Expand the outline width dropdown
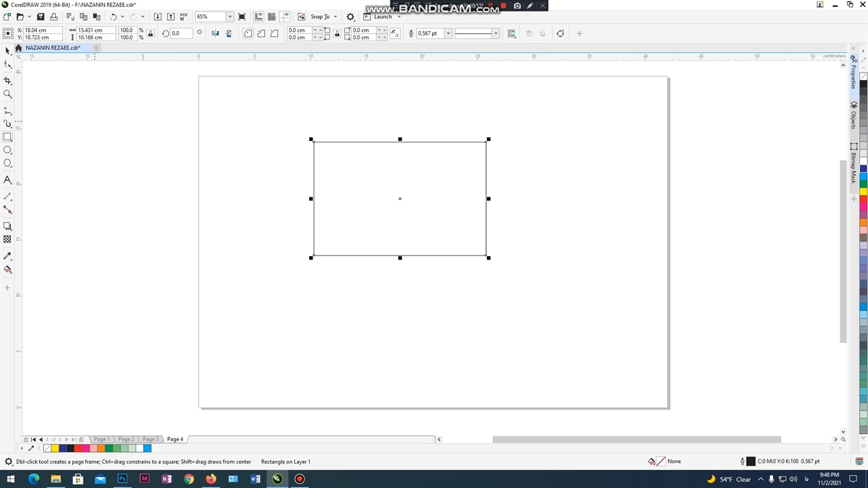The width and height of the screenshot is (868, 488). coord(448,33)
